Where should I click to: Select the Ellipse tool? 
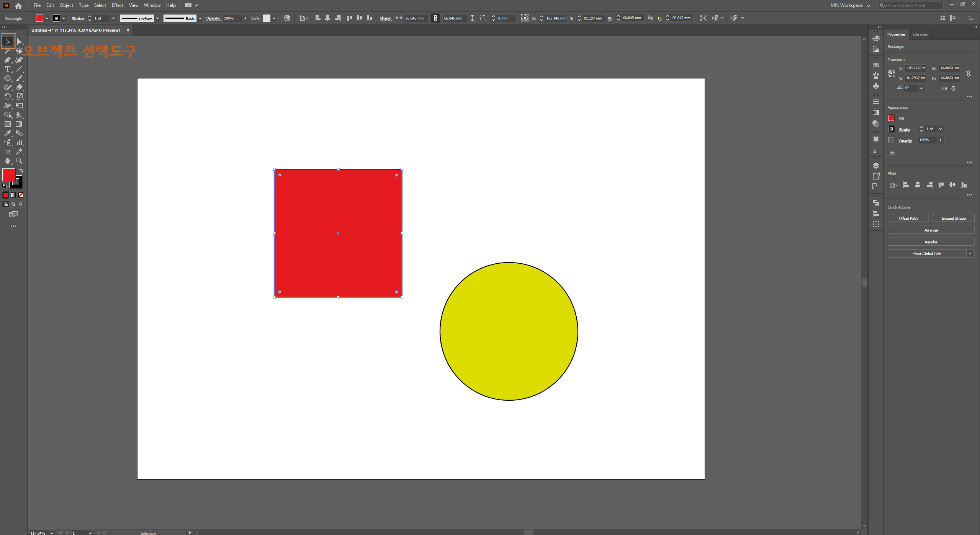[x=7, y=78]
